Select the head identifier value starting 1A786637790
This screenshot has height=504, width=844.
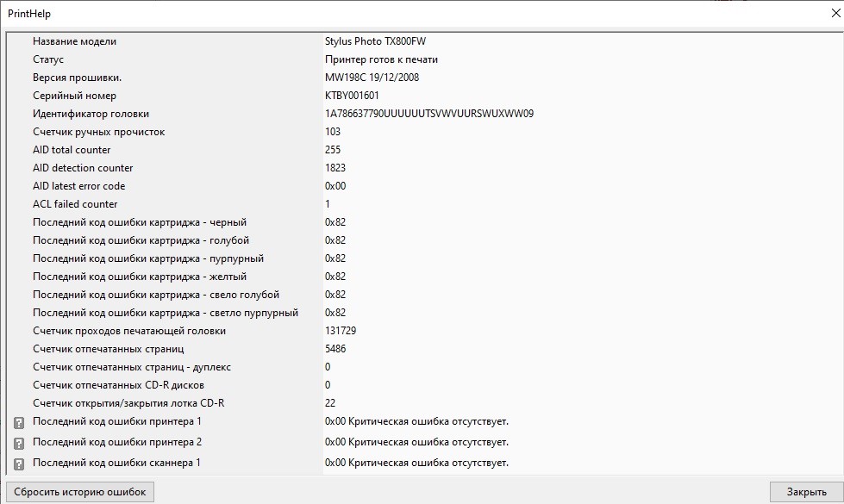pyautogui.click(x=429, y=114)
